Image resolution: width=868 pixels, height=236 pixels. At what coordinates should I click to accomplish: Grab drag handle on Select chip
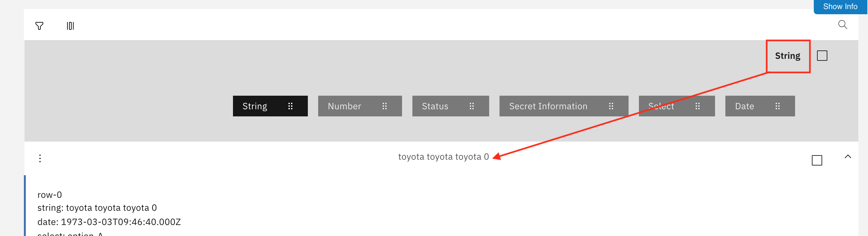pyautogui.click(x=698, y=106)
